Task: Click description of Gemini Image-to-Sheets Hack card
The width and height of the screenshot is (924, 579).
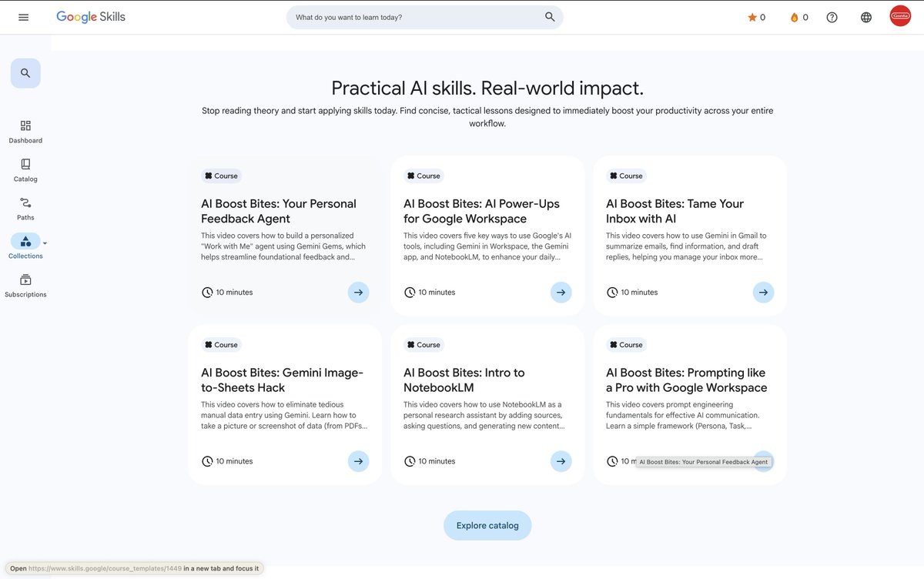Action: pos(284,415)
